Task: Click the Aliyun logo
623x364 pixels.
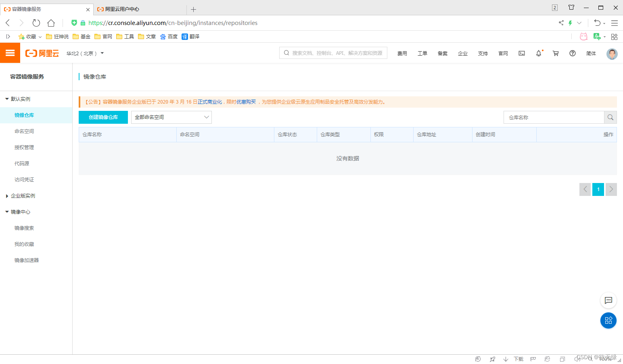Action: 42,53
